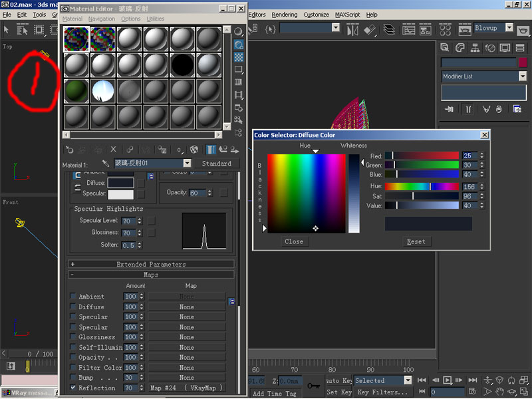The width and height of the screenshot is (532, 399).
Task: Click the Pick Material from Object eyedropper
Action: point(105,164)
